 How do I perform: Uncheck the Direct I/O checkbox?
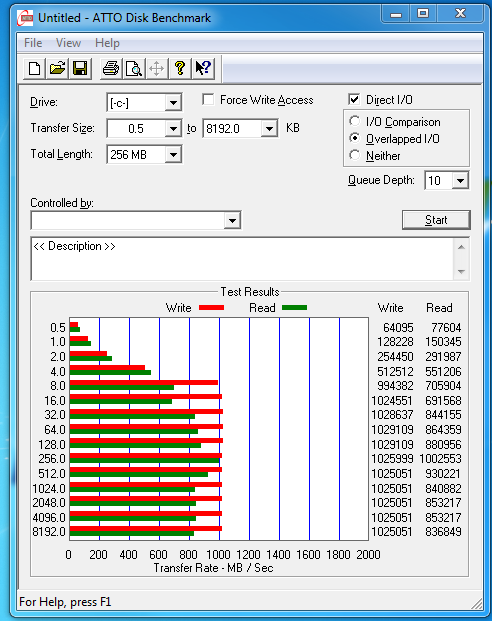[354, 99]
